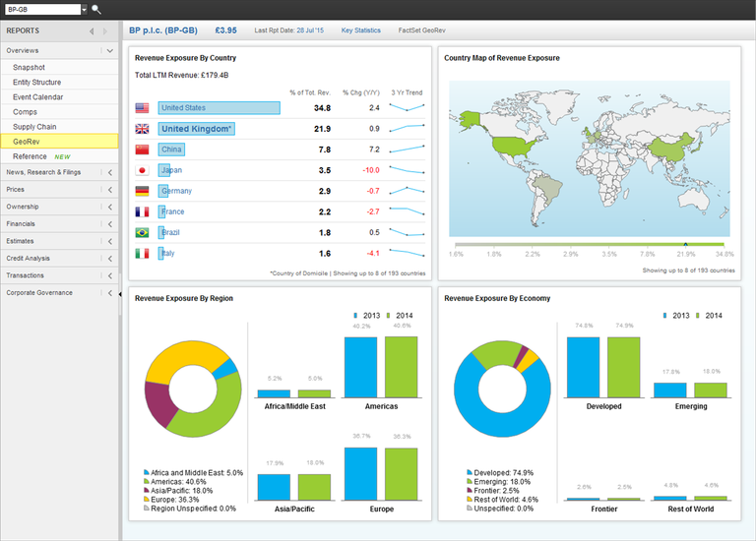
Task: Click the search magnifier icon
Action: click(95, 9)
